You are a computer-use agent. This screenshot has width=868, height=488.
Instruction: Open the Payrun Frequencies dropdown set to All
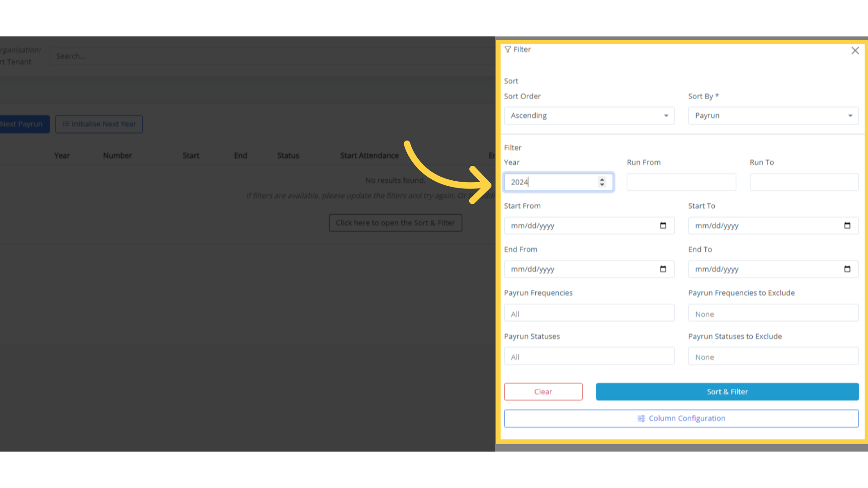pyautogui.click(x=589, y=313)
